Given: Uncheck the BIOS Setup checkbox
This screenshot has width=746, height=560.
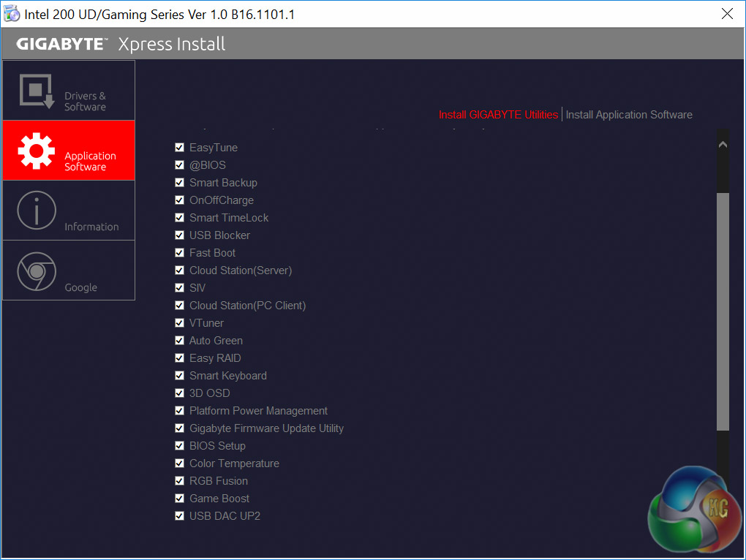Looking at the screenshot, I should tap(179, 446).
